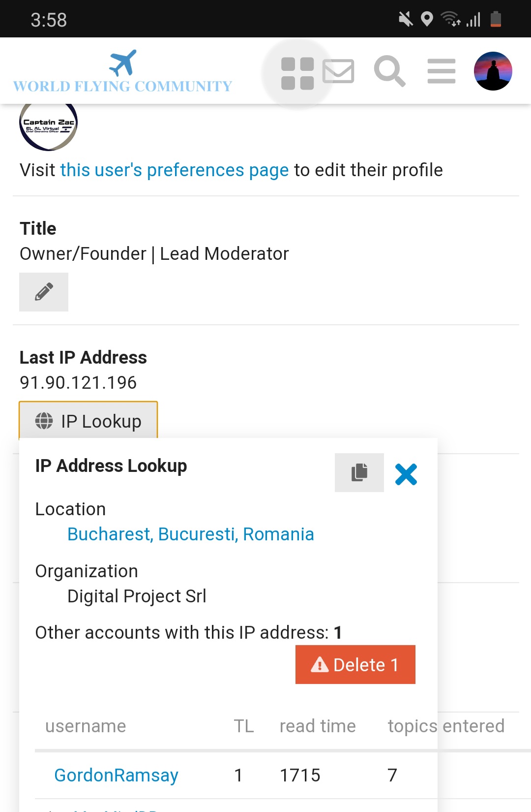This screenshot has width=531, height=812.
Task: Click the TL column header
Action: point(244,726)
